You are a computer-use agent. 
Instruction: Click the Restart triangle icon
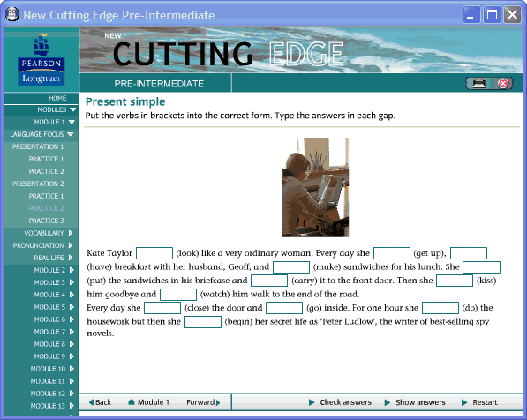(x=464, y=402)
